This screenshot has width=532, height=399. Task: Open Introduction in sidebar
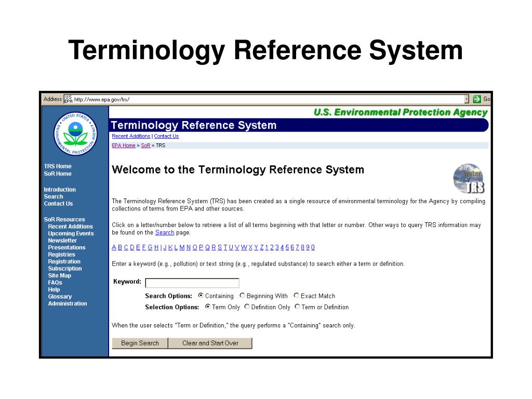pos(60,190)
